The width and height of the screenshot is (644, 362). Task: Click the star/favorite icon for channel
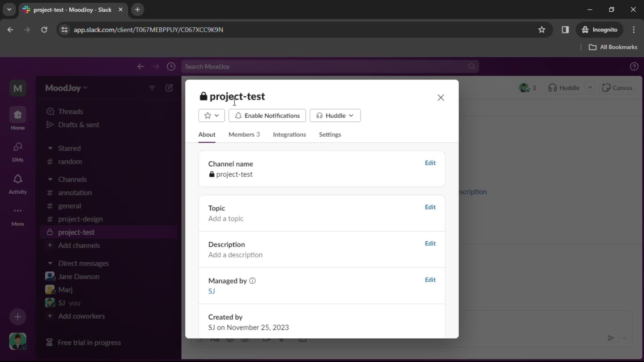point(207,115)
